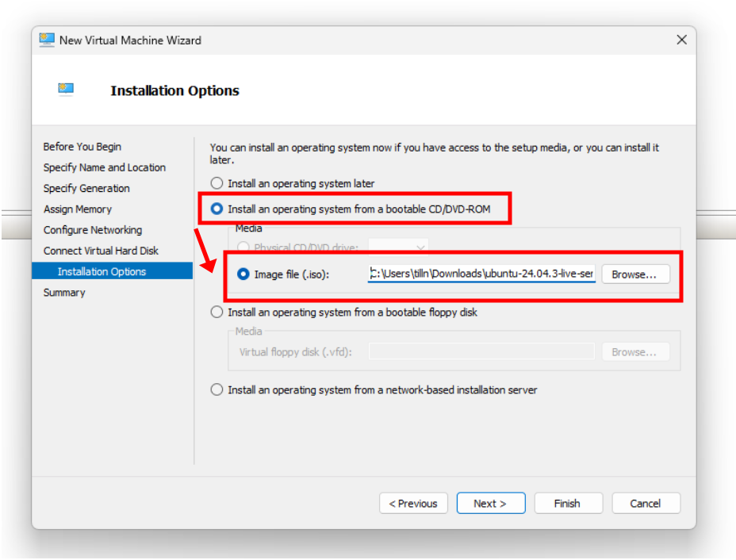Screen dimensions: 736x560
Task: Click the Virtual floppy disk (.vfd) label
Action: coord(296,352)
